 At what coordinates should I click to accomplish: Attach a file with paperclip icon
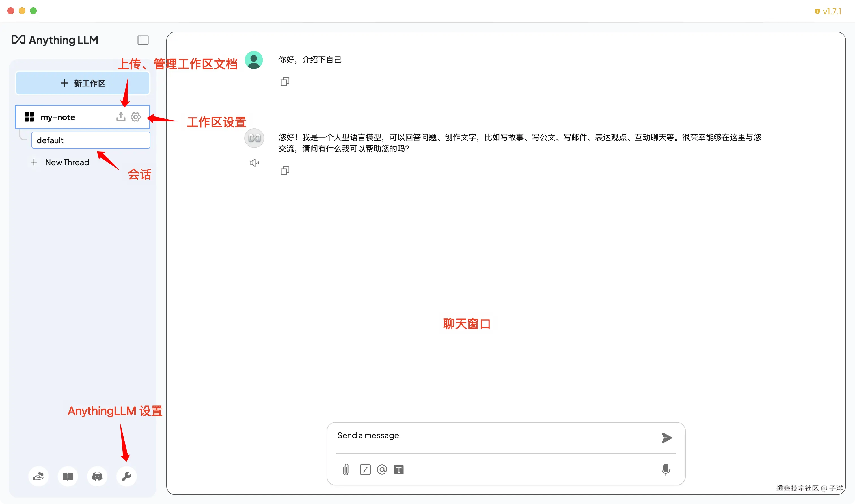346,469
